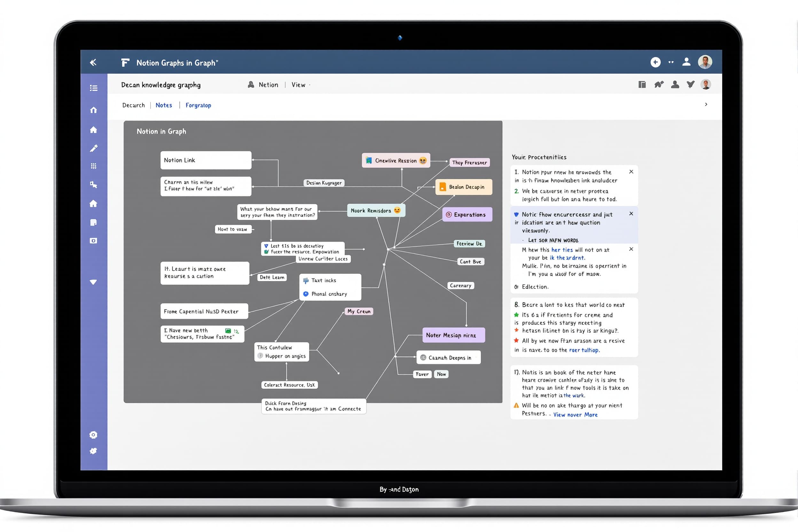The width and height of the screenshot is (798, 532).
Task: Click the plus add button in header
Action: click(x=655, y=62)
